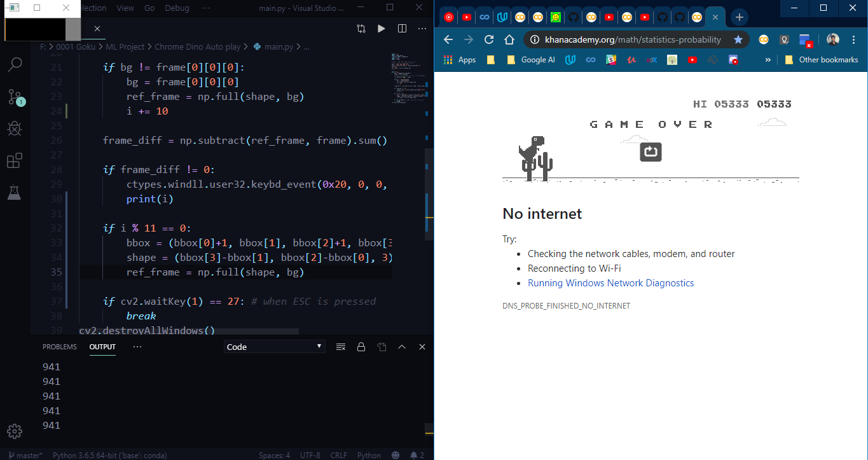
Task: Click the lightbulb extension icon
Action: tap(785, 39)
